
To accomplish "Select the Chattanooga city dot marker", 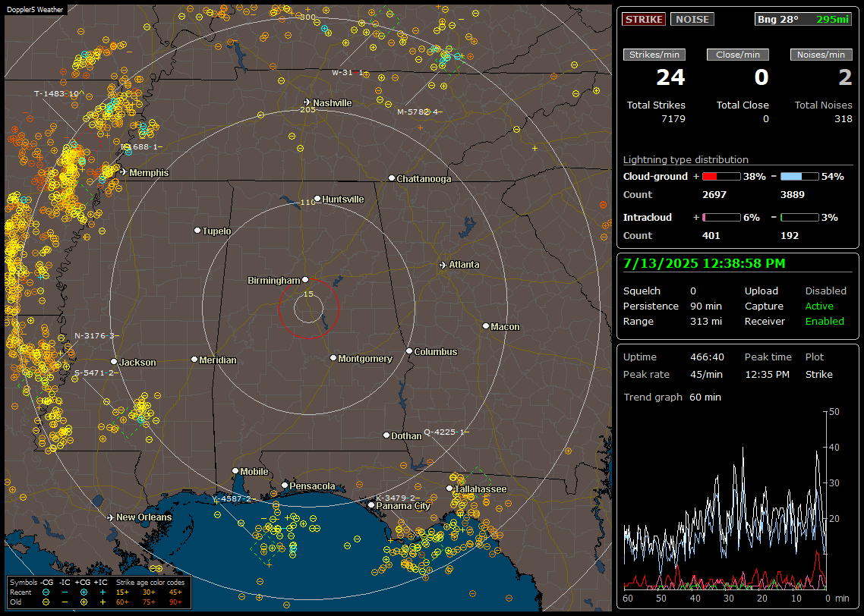I will 392,178.
